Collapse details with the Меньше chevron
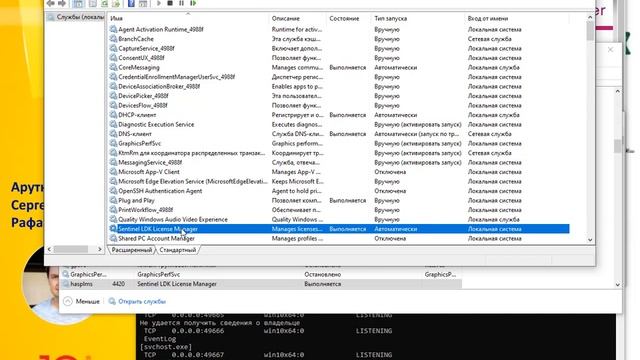This screenshot has height=360, width=640. coord(68,301)
